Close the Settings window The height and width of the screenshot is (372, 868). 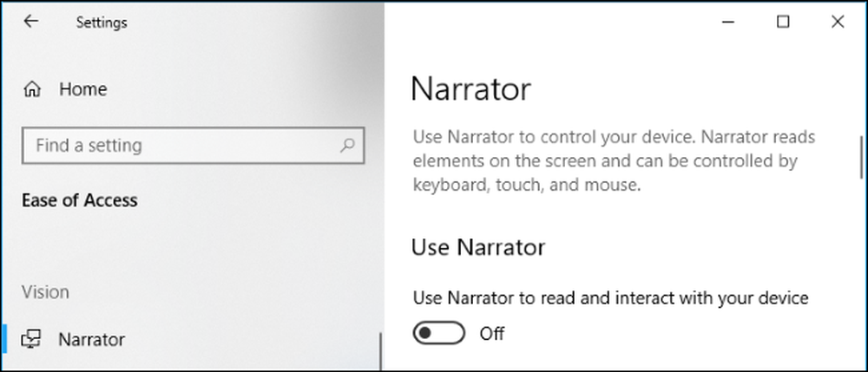(x=838, y=22)
